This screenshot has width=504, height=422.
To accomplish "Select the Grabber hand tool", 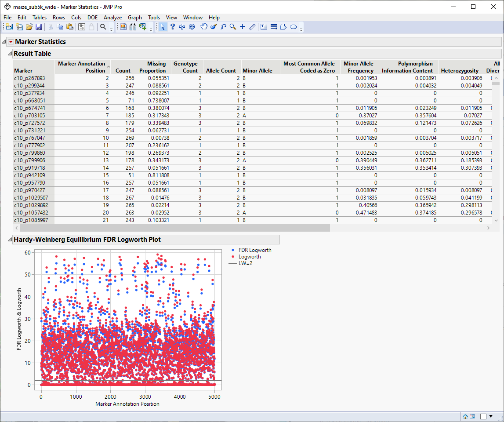I will [204, 27].
